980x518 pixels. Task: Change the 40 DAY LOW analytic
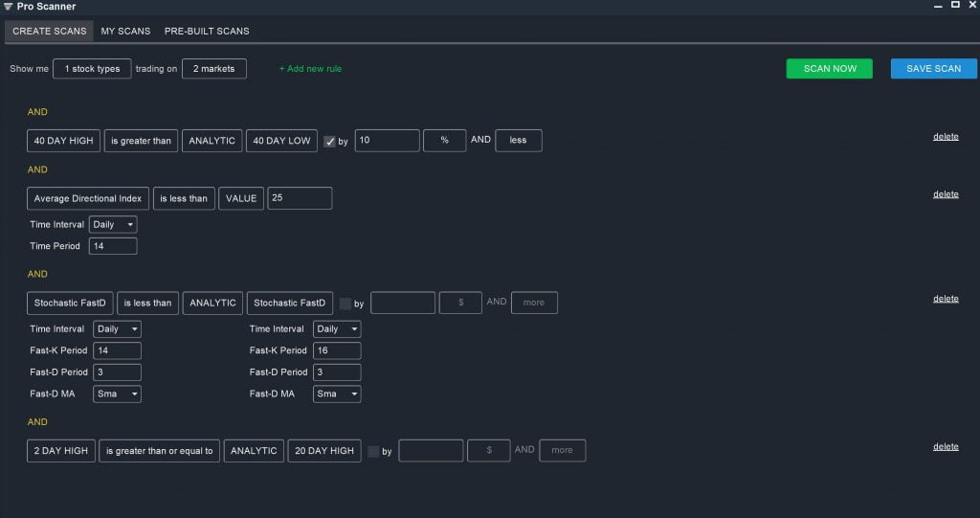click(282, 141)
